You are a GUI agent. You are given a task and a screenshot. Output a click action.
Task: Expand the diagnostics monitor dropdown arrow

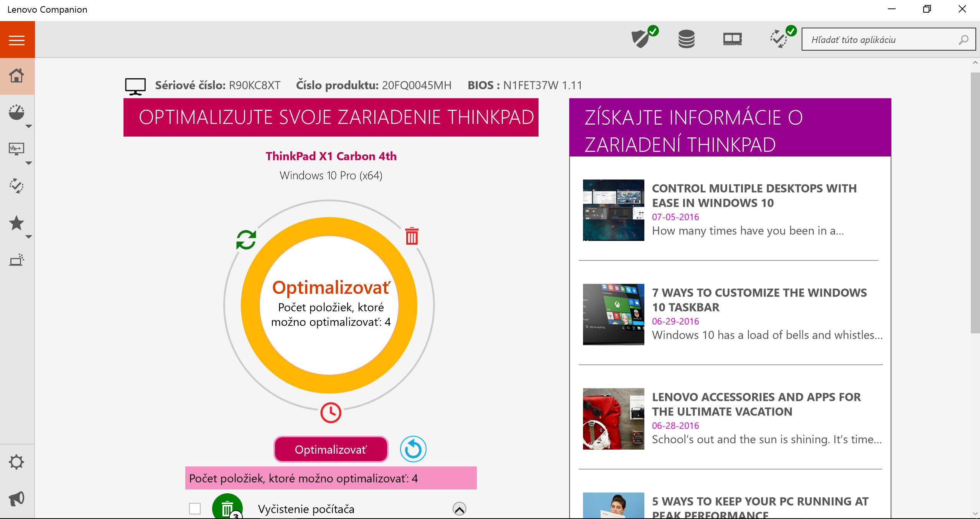[28, 163]
